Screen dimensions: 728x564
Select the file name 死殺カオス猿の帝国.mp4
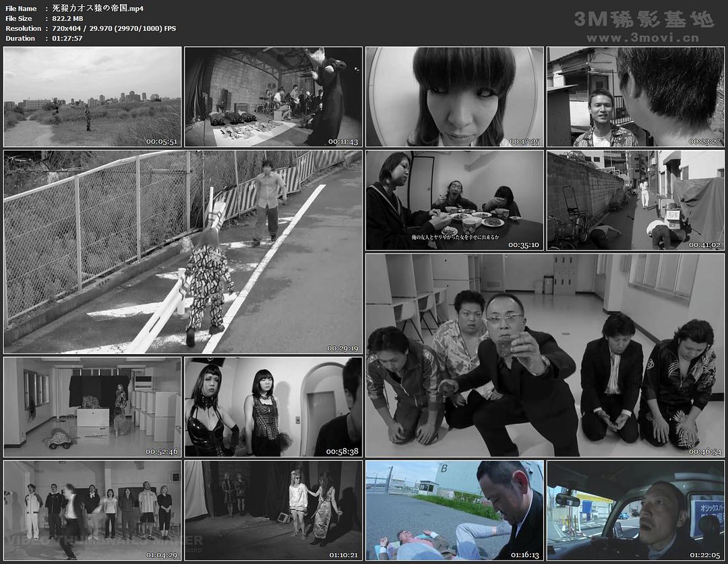pyautogui.click(x=98, y=8)
